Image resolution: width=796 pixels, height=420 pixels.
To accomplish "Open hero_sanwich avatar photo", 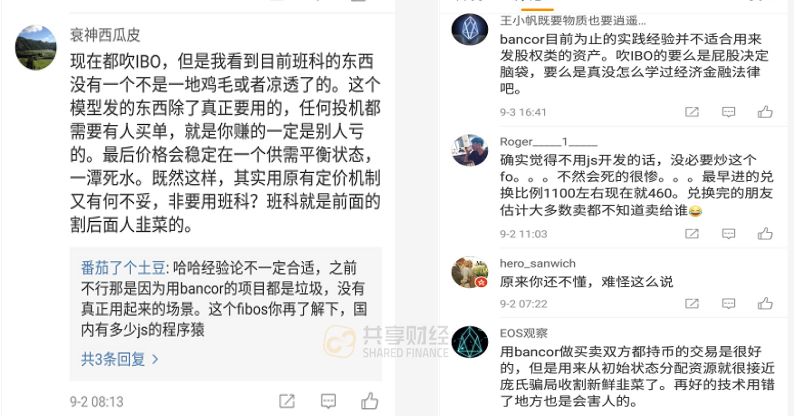I will (x=470, y=272).
